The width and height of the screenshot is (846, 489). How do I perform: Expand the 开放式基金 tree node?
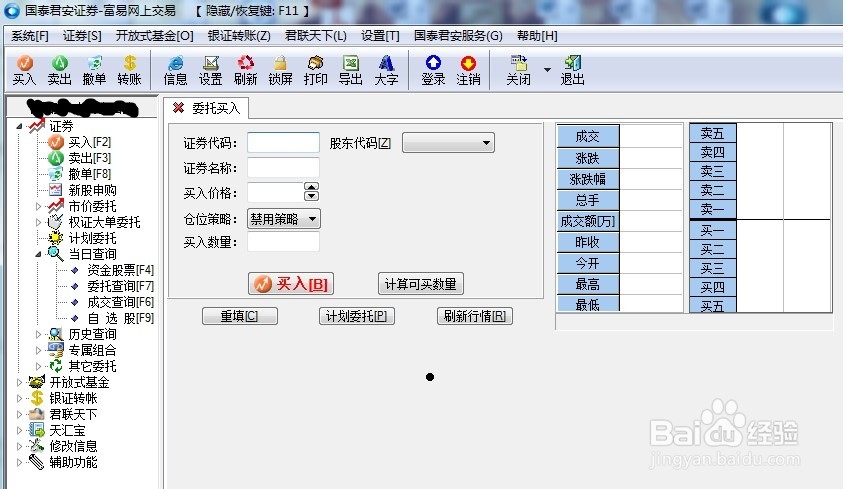click(19, 383)
